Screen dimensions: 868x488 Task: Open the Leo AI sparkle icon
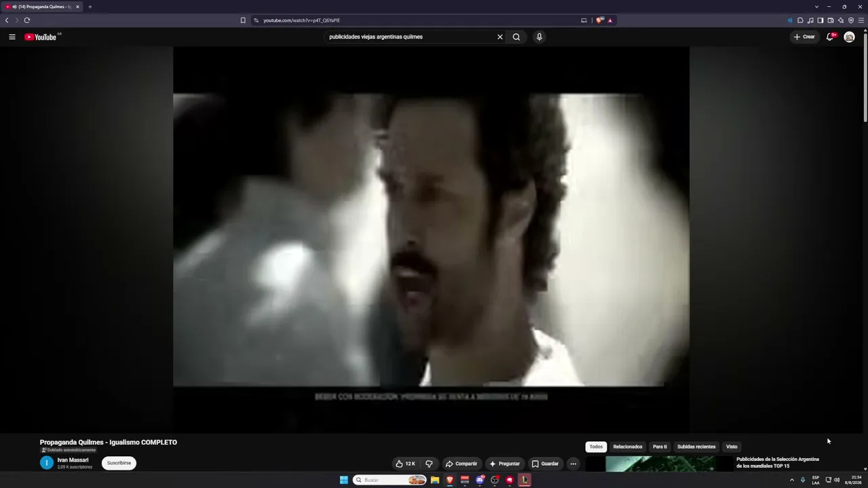[x=841, y=20]
